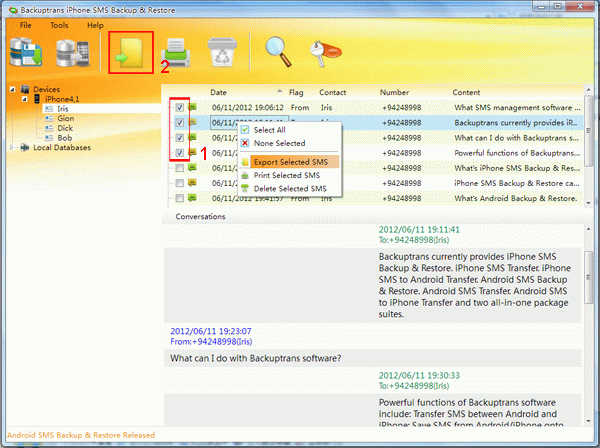Image resolution: width=600 pixels, height=448 pixels.
Task: Click bubble icon of What's Android Backup row
Action: point(192,198)
